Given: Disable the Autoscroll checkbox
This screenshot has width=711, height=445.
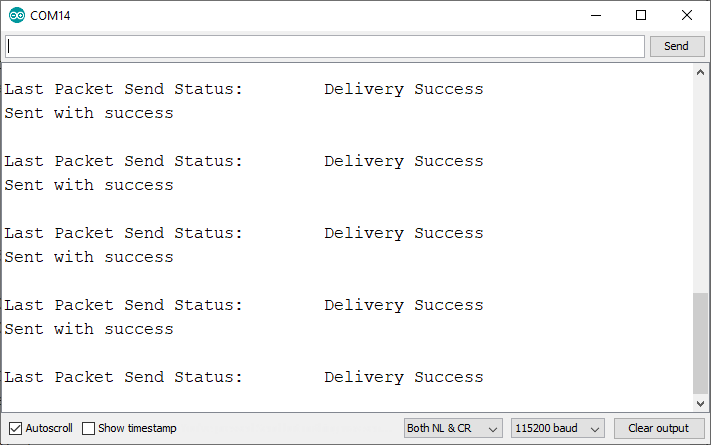Looking at the screenshot, I should (15, 428).
